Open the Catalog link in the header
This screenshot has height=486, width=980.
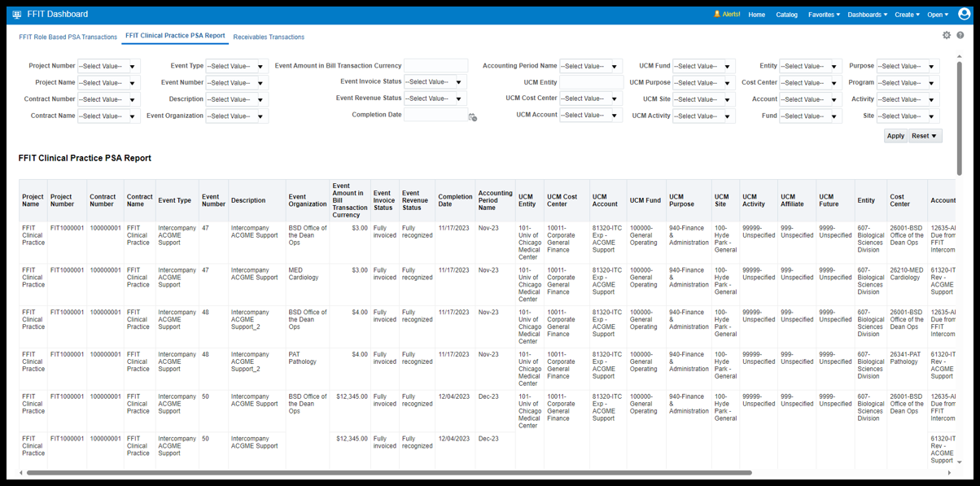[787, 15]
